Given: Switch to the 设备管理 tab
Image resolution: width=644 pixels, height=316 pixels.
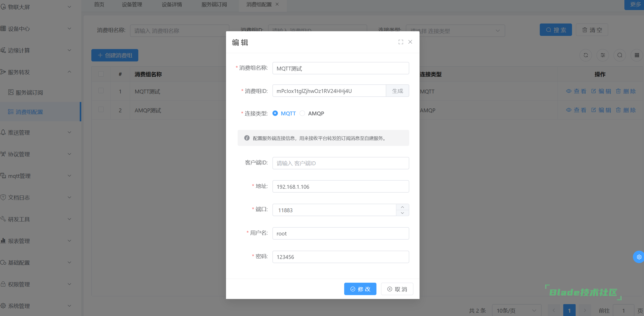Looking at the screenshot, I should click(132, 5).
